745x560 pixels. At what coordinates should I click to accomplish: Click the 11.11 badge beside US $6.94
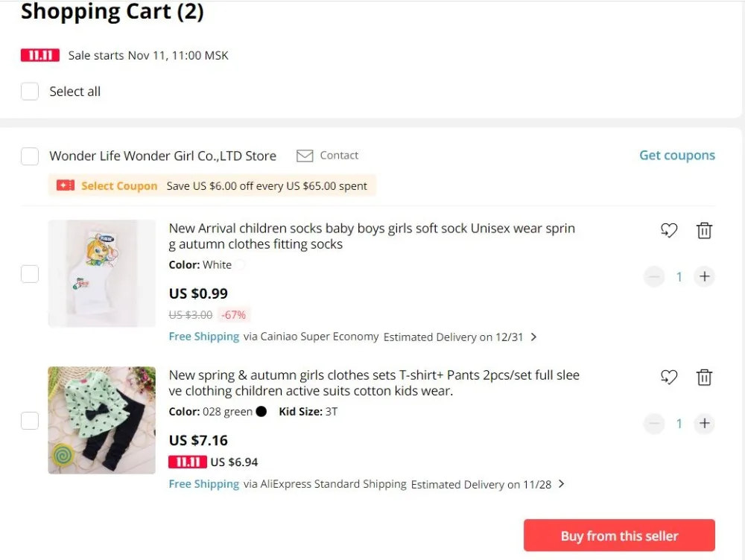[x=188, y=462]
